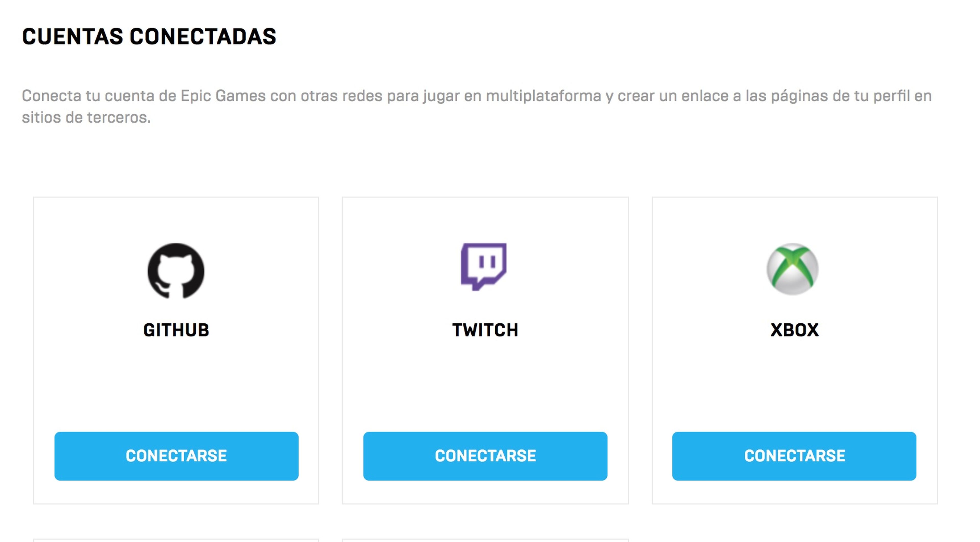Click the black GitHub circle emblem
980x542 pixels.
click(175, 271)
